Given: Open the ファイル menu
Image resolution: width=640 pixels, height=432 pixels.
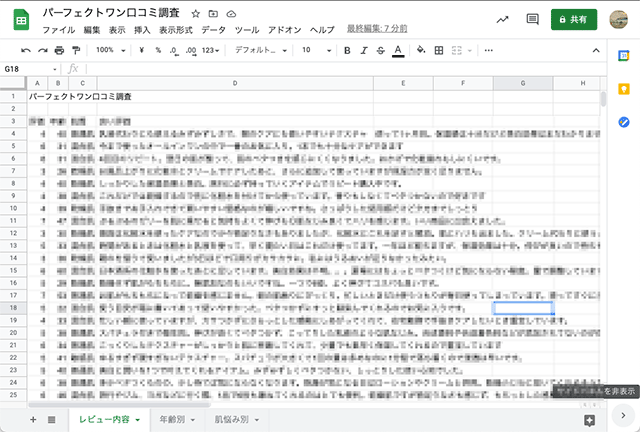Looking at the screenshot, I should (x=59, y=30).
